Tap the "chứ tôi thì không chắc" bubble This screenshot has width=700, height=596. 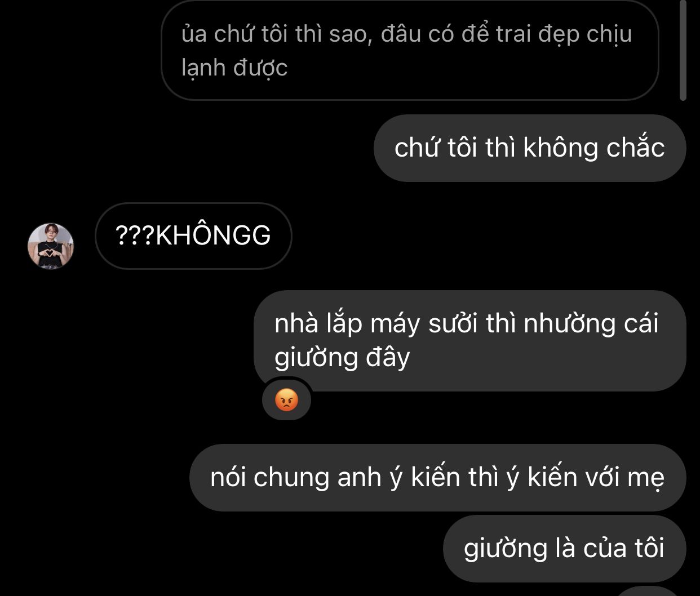tap(530, 148)
